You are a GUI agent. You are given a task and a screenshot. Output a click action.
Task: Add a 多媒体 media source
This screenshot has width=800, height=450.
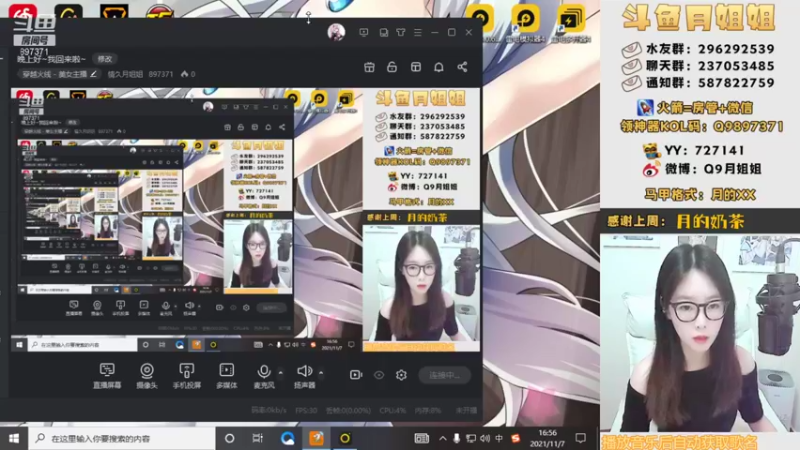click(227, 376)
